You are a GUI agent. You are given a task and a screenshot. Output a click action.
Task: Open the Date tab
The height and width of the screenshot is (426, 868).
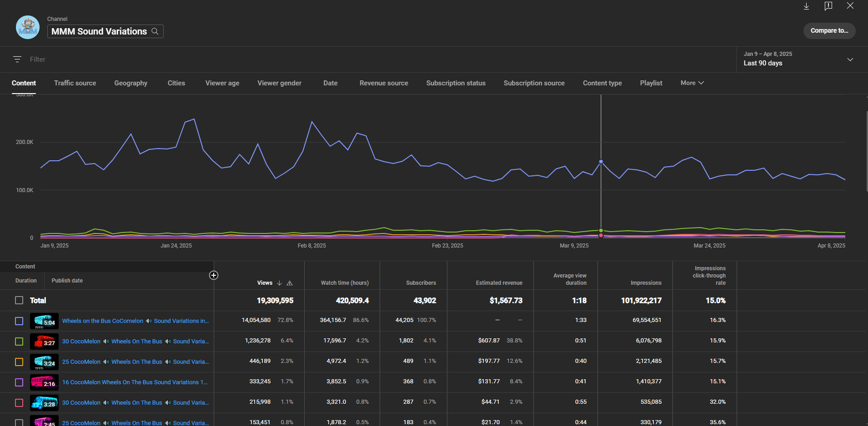[331, 83]
